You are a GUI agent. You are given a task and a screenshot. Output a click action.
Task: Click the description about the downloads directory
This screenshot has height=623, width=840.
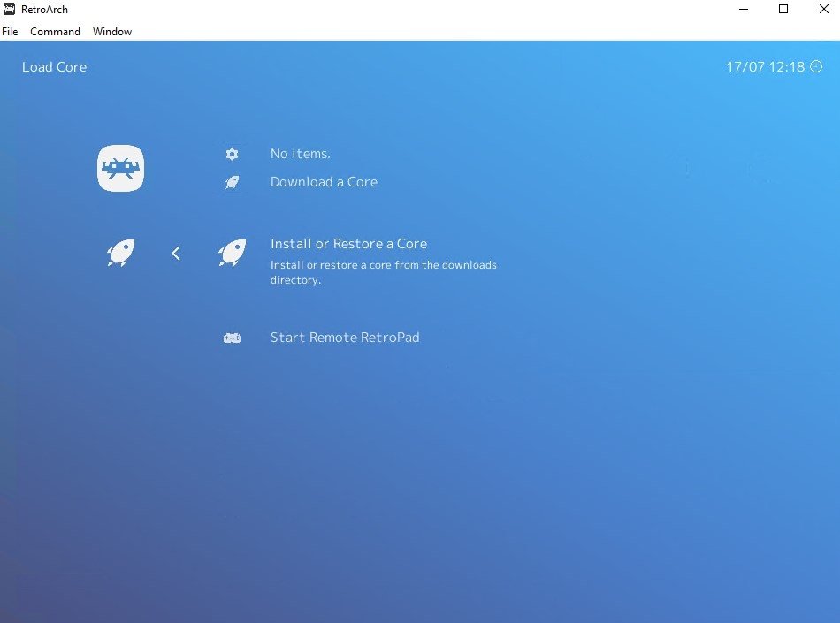click(x=383, y=272)
